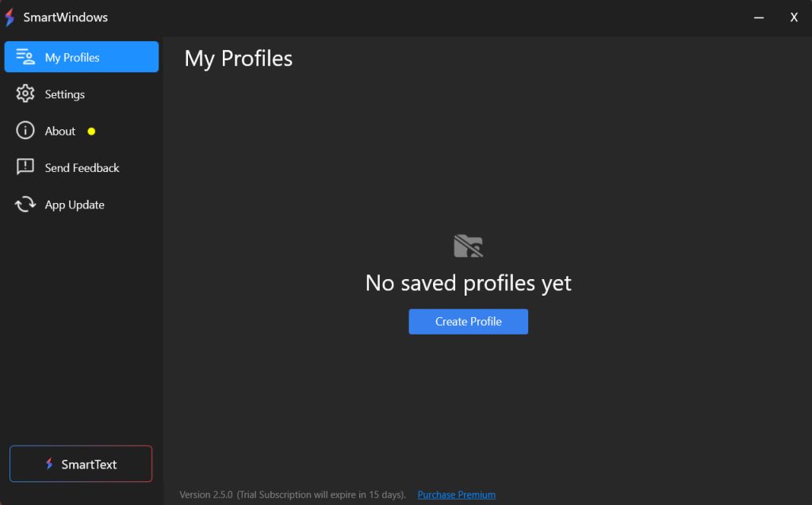
Task: Open the My Profiles menu item
Action: pyautogui.click(x=82, y=57)
